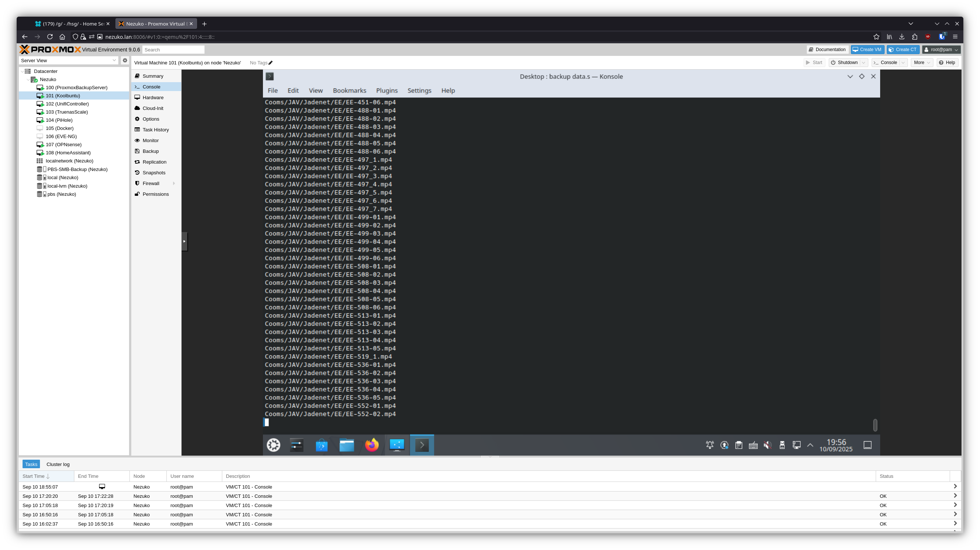Expand hidden system tray icons arrow
Image resolution: width=980 pixels, height=550 pixels.
click(810, 445)
